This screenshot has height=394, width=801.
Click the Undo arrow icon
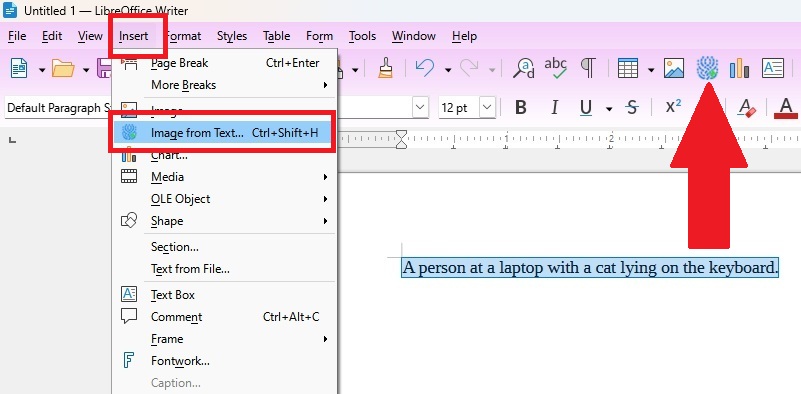[x=425, y=68]
